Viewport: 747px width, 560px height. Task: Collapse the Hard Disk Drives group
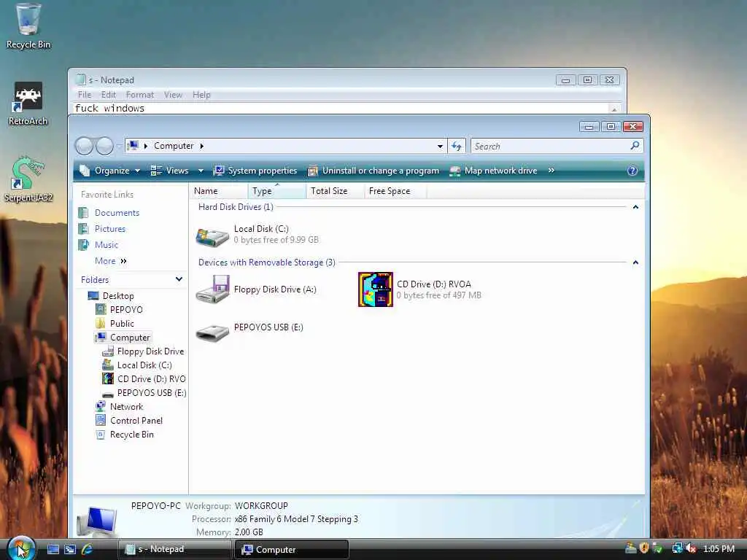[635, 206]
